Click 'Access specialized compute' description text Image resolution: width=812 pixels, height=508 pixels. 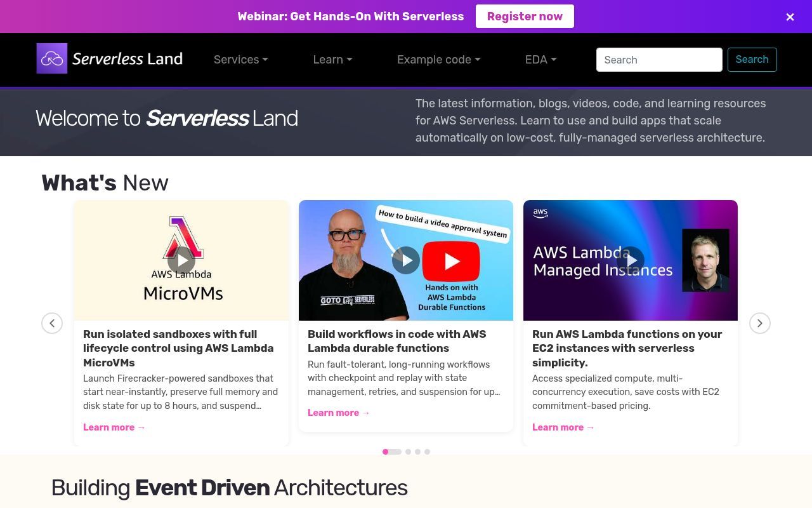pos(626,392)
